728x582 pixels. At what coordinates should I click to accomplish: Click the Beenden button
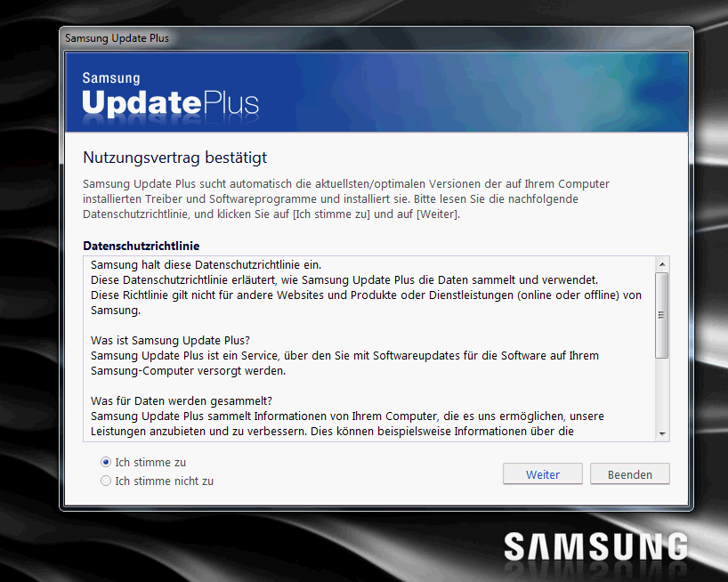pos(629,473)
